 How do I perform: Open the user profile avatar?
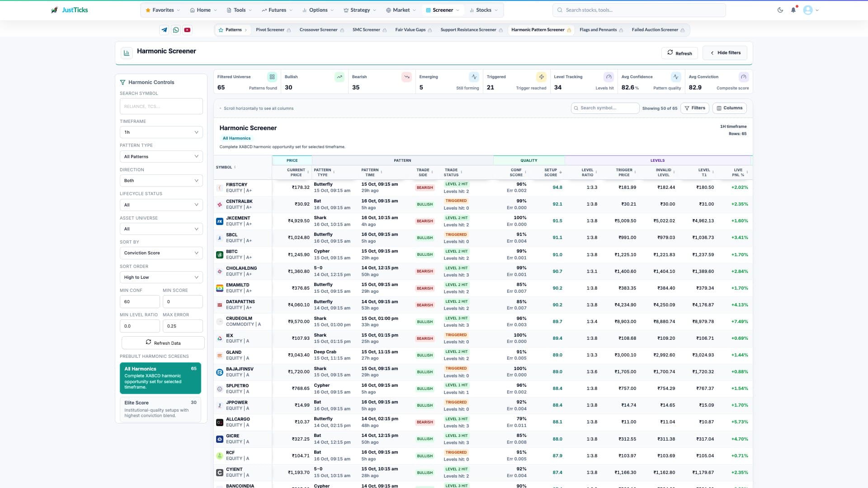pyautogui.click(x=808, y=10)
